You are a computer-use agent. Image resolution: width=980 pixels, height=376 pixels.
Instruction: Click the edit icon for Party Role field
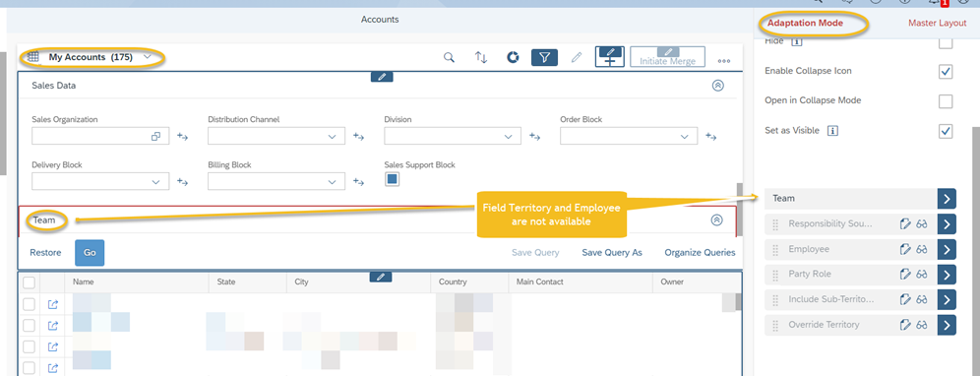(904, 275)
